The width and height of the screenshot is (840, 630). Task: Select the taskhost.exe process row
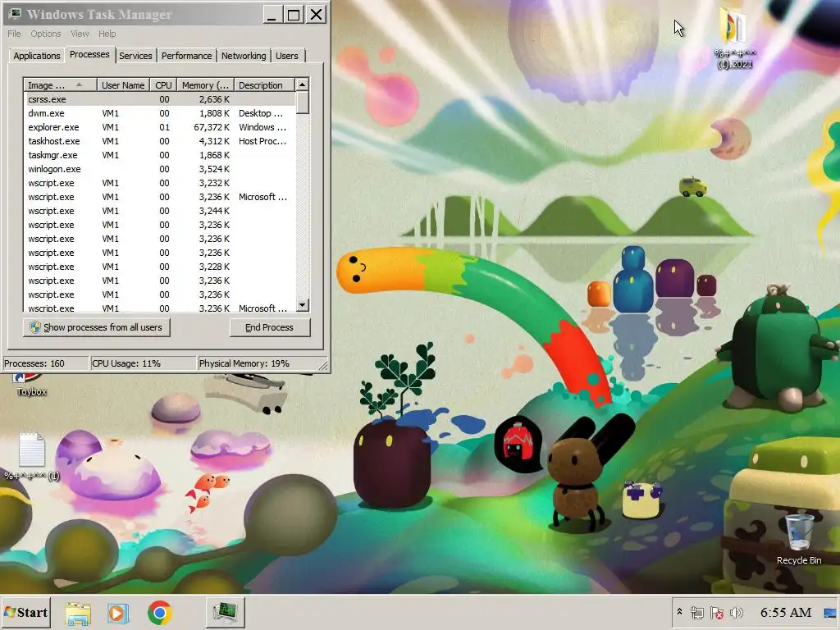coord(160,141)
